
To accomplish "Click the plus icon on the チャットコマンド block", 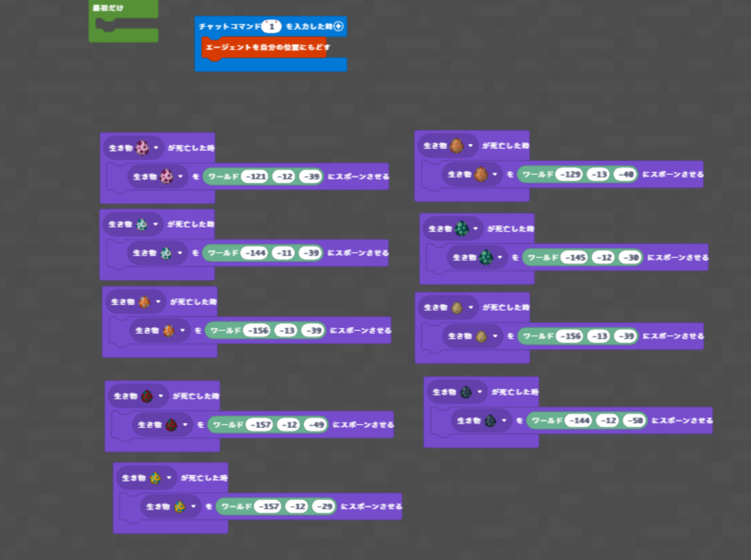I will tap(339, 26).
